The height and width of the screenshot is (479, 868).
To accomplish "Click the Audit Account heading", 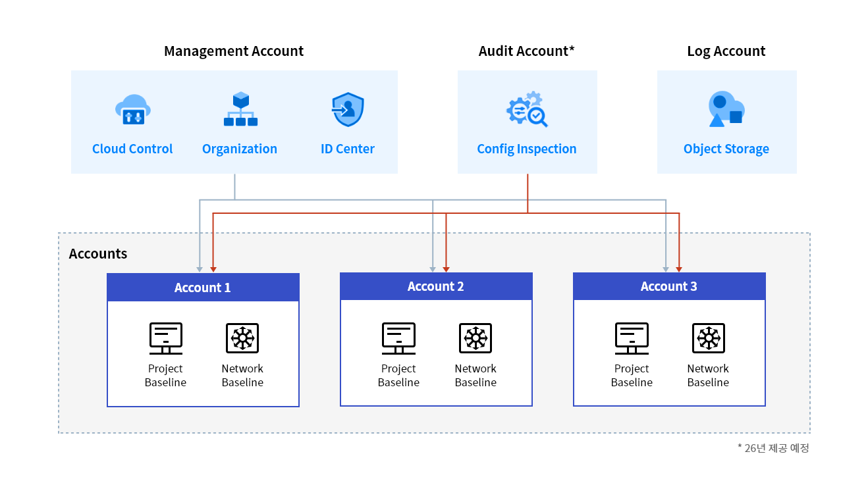I will coord(527,51).
